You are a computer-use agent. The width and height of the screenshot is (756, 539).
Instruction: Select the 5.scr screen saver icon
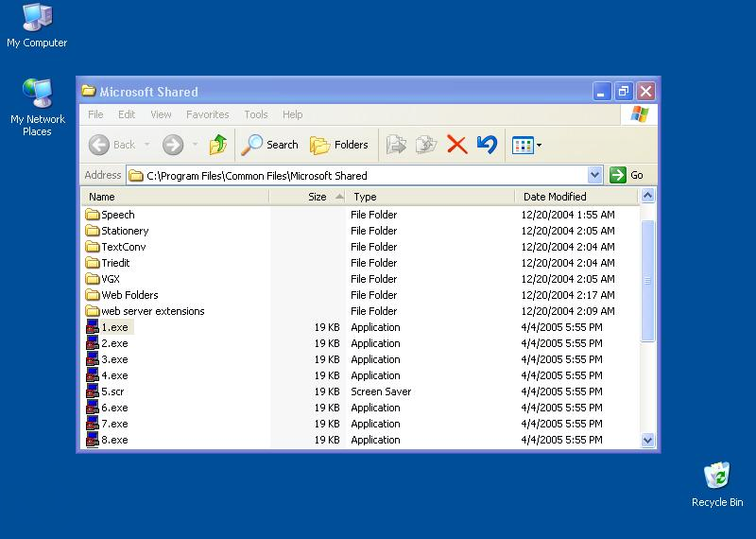coord(92,391)
